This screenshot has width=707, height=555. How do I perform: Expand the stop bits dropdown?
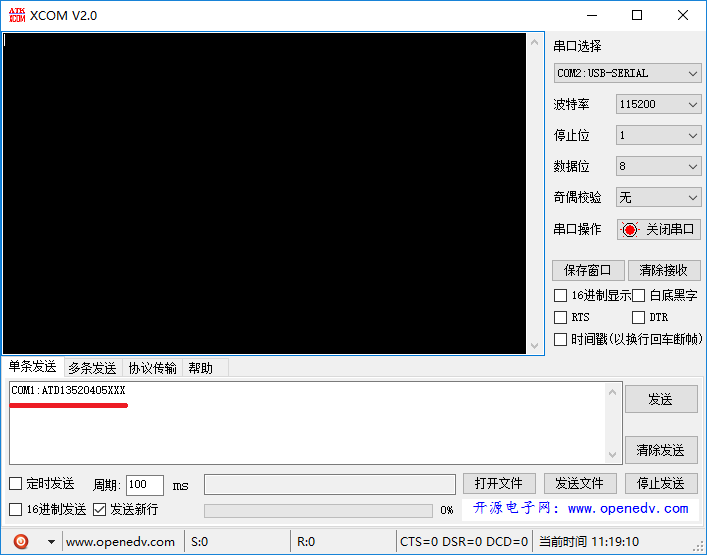click(658, 135)
